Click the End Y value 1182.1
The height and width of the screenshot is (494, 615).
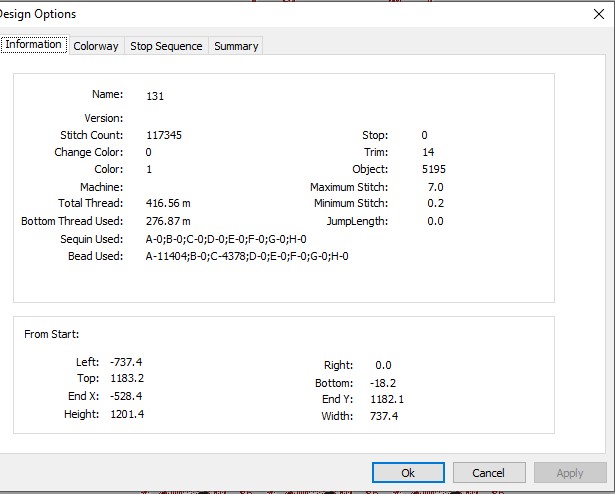click(387, 399)
